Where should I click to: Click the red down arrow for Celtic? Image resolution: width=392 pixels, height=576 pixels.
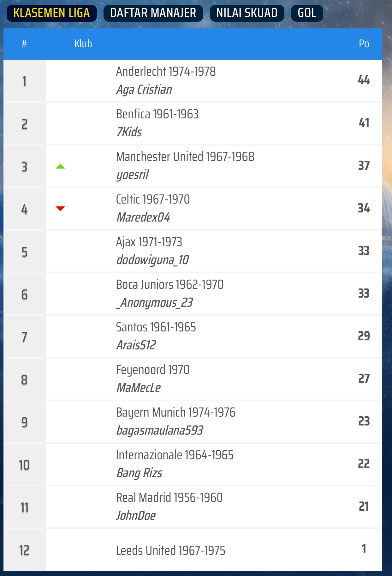pyautogui.click(x=60, y=208)
